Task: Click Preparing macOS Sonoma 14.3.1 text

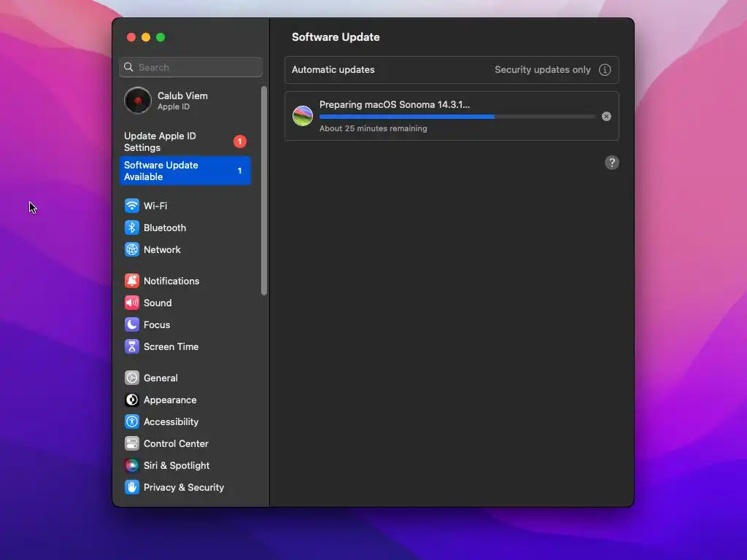Action: 395,105
